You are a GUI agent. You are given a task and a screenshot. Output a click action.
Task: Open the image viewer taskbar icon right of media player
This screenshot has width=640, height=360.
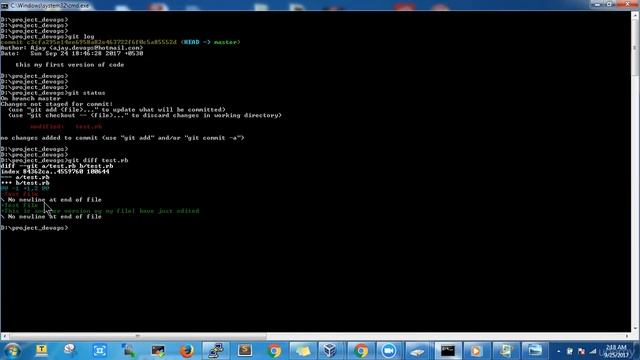click(505, 351)
